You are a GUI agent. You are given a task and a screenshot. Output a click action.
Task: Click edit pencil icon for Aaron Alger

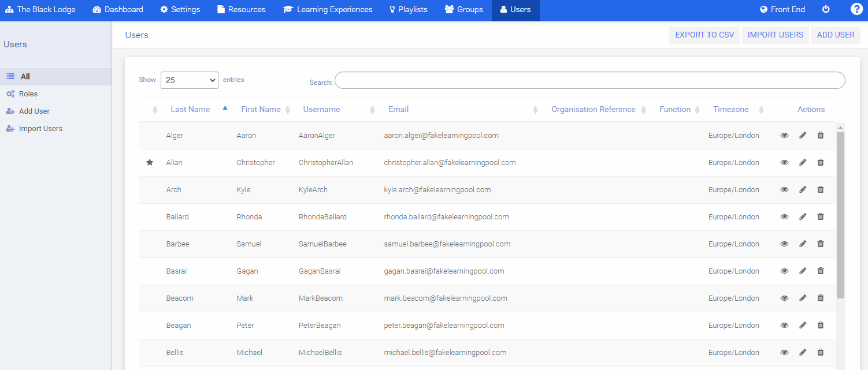click(x=803, y=136)
